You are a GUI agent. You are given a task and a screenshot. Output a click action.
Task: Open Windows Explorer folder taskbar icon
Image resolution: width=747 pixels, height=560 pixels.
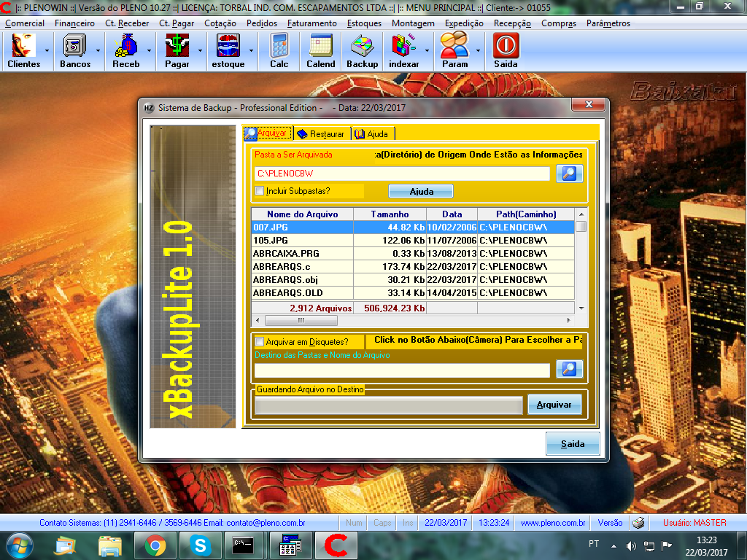110,545
